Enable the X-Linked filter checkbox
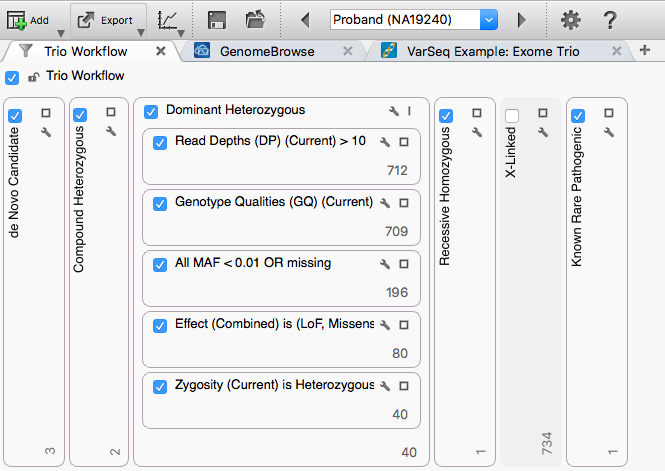 512,116
